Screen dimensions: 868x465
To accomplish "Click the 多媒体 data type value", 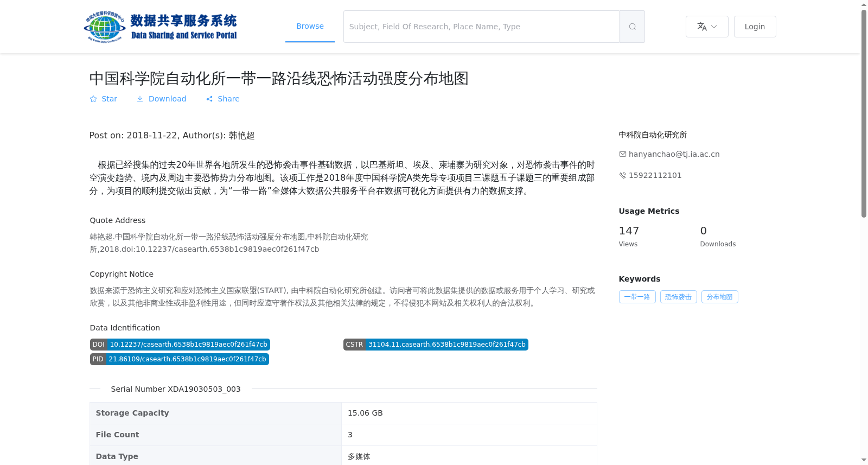I will 359,456.
